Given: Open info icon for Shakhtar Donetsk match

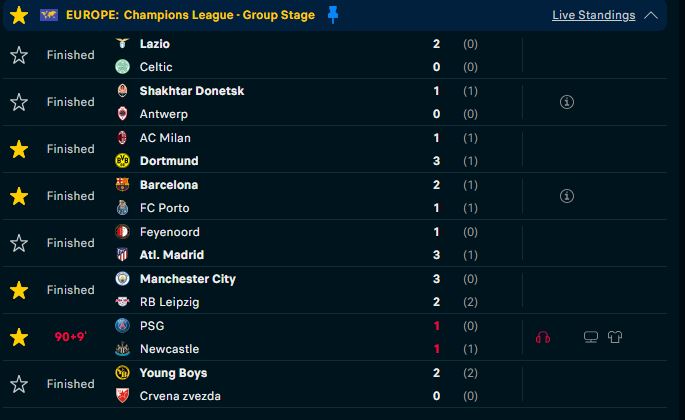Looking at the screenshot, I should click(567, 102).
